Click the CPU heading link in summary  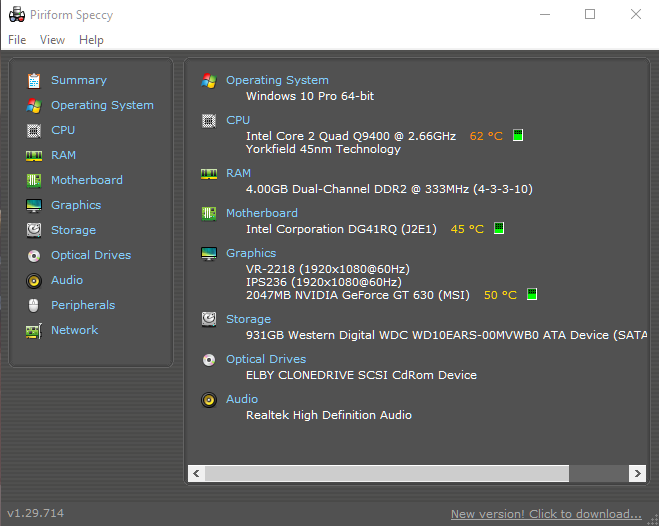[238, 120]
